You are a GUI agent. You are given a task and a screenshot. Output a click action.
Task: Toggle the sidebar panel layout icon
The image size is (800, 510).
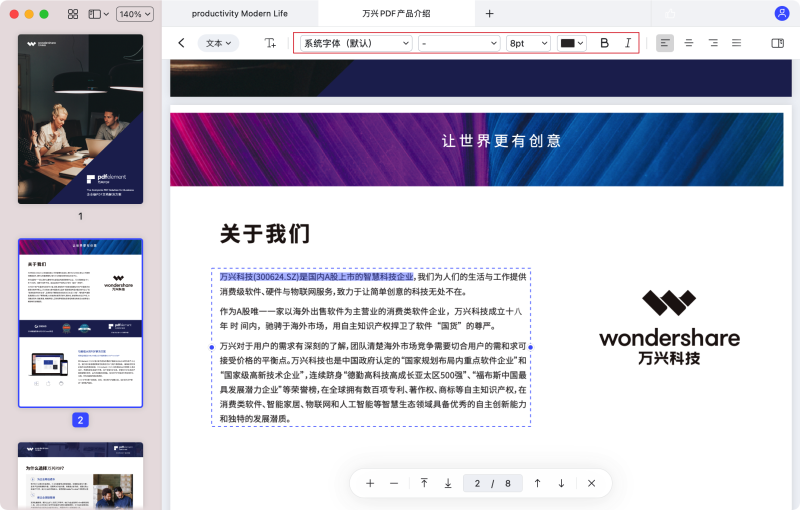98,14
